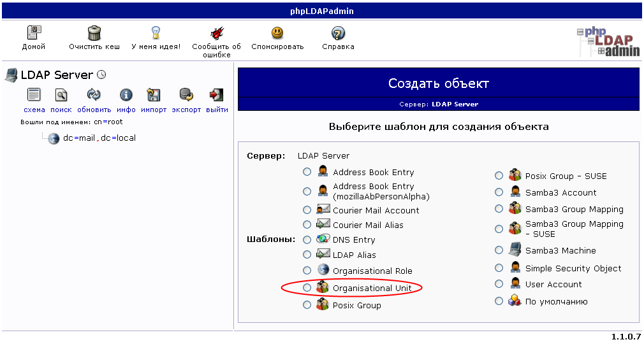Select the LDAP Alias radio button
The height and width of the screenshot is (342, 644).
pyautogui.click(x=307, y=255)
